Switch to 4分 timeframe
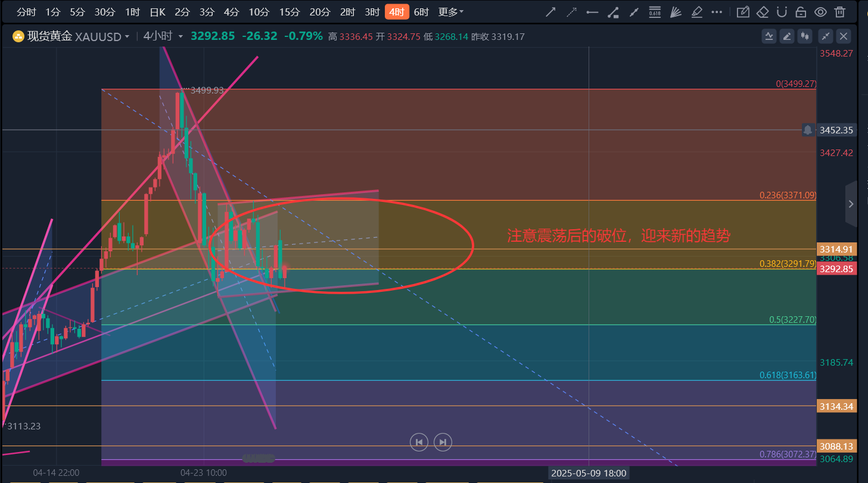This screenshot has width=868, height=483. pos(231,12)
